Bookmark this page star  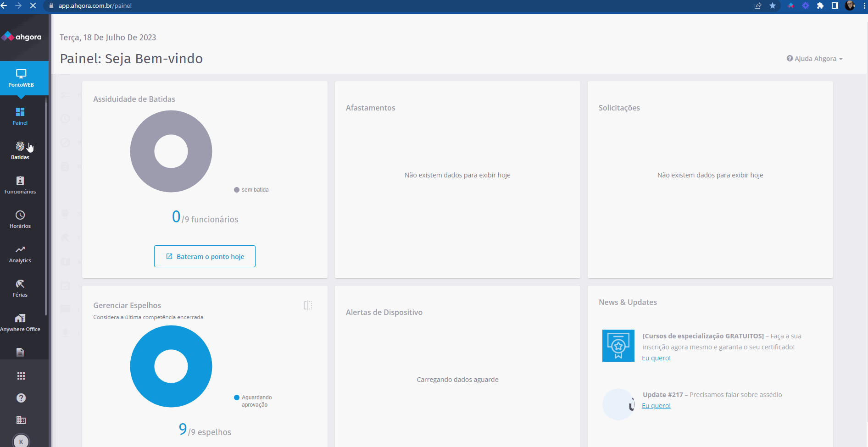point(773,6)
